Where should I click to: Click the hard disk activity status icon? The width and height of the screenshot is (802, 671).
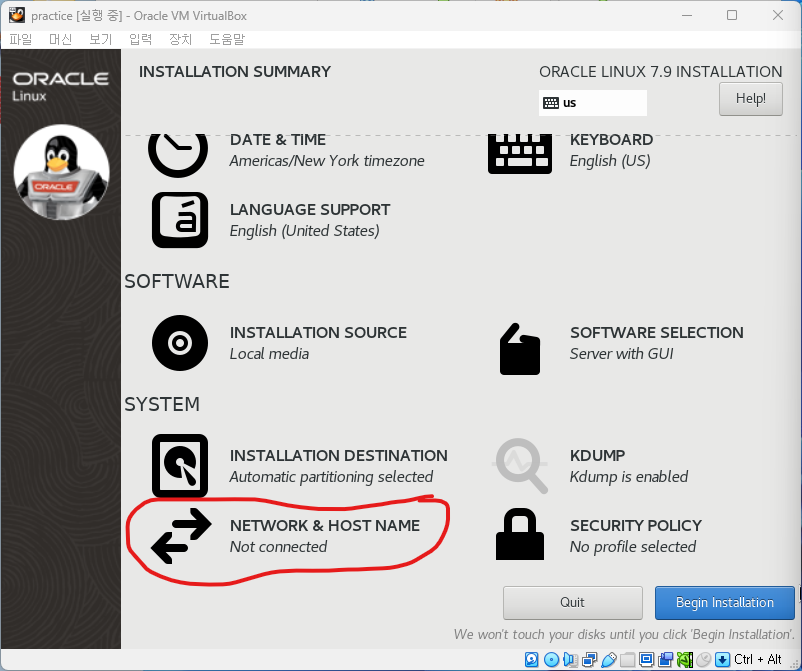click(x=531, y=659)
